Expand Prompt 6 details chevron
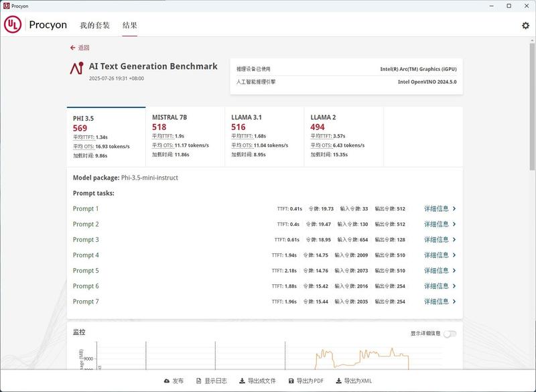 tap(454, 286)
